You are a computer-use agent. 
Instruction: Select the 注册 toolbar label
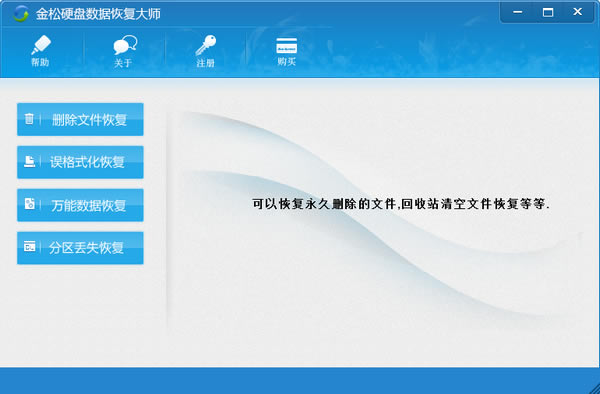(x=205, y=63)
